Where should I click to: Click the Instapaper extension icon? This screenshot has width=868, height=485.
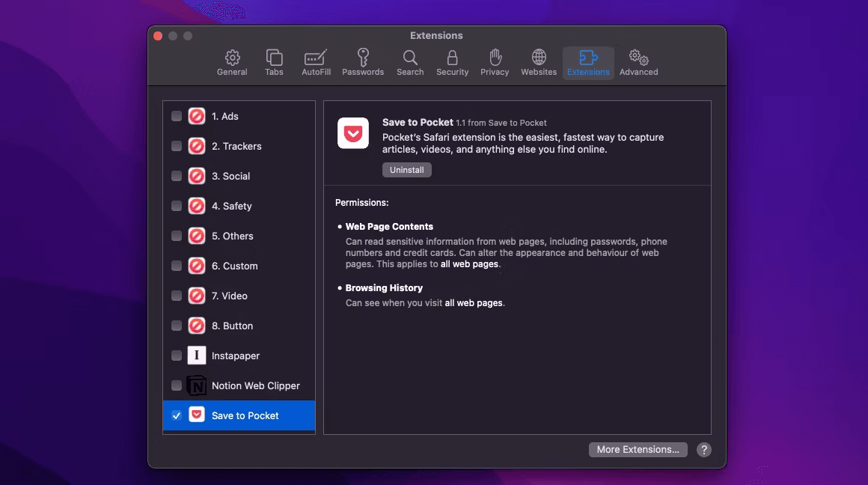coord(197,356)
